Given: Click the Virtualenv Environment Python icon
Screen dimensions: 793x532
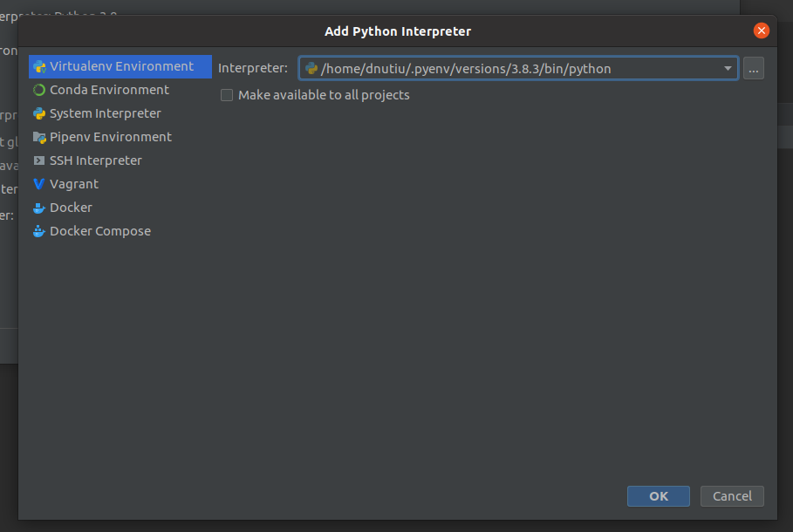Looking at the screenshot, I should click(39, 66).
